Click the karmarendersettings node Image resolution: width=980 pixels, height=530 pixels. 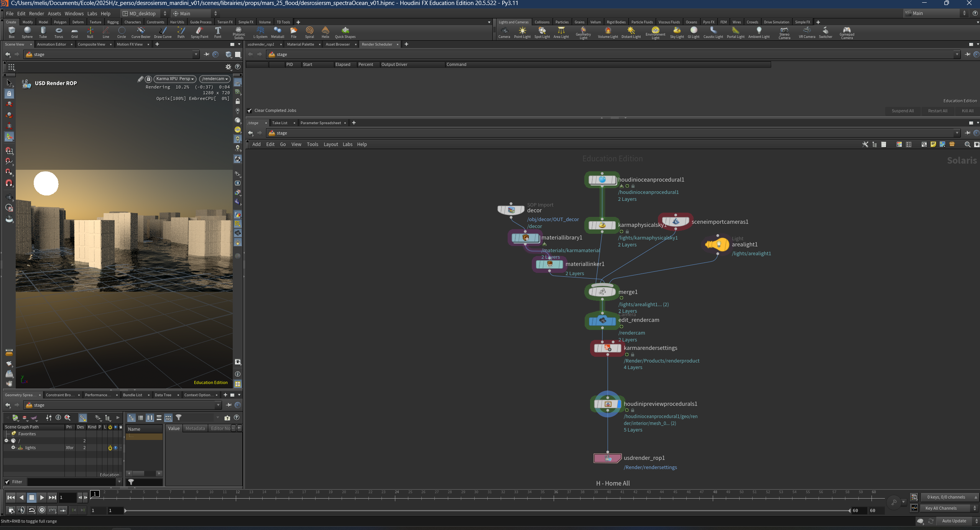click(x=607, y=348)
